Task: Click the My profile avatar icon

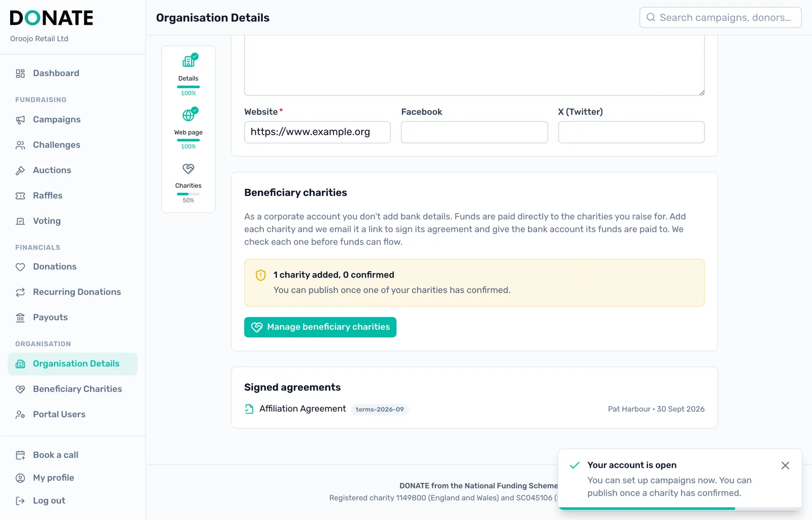Action: point(20,478)
